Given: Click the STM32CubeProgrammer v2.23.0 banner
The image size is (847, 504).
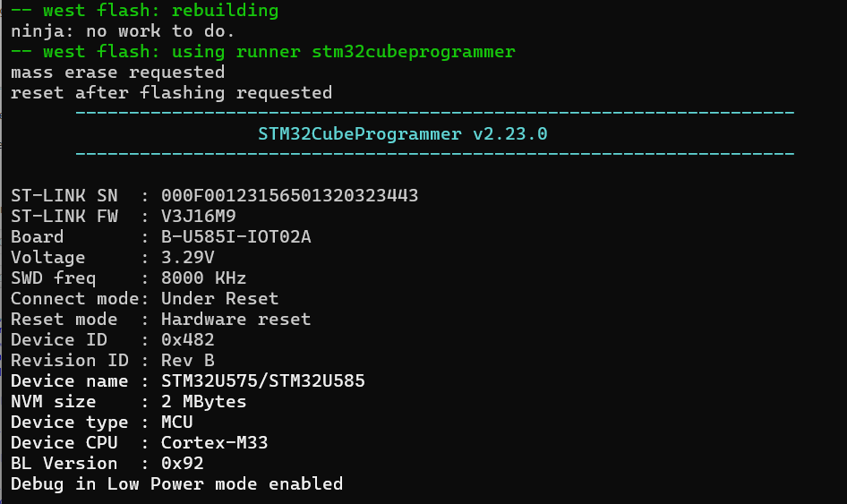Looking at the screenshot, I should pyautogui.click(x=402, y=134).
